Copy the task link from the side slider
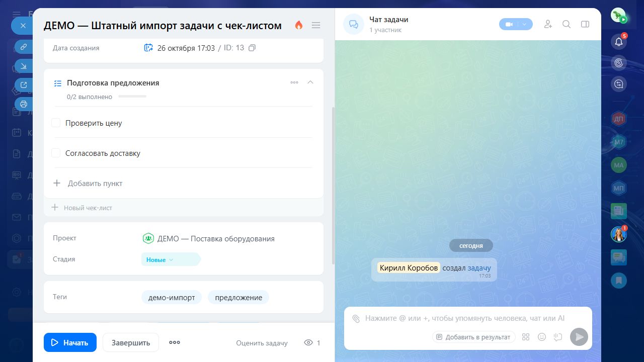The width and height of the screenshot is (644, 362). 23,47
